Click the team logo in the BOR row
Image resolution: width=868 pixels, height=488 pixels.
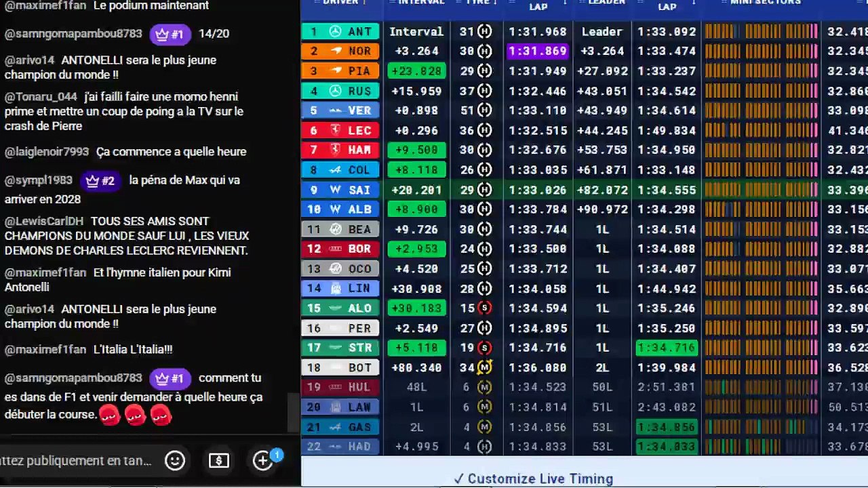(335, 249)
